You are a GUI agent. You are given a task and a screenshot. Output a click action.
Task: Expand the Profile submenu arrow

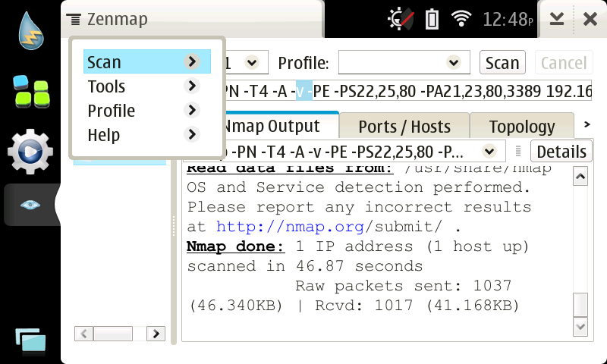click(192, 111)
